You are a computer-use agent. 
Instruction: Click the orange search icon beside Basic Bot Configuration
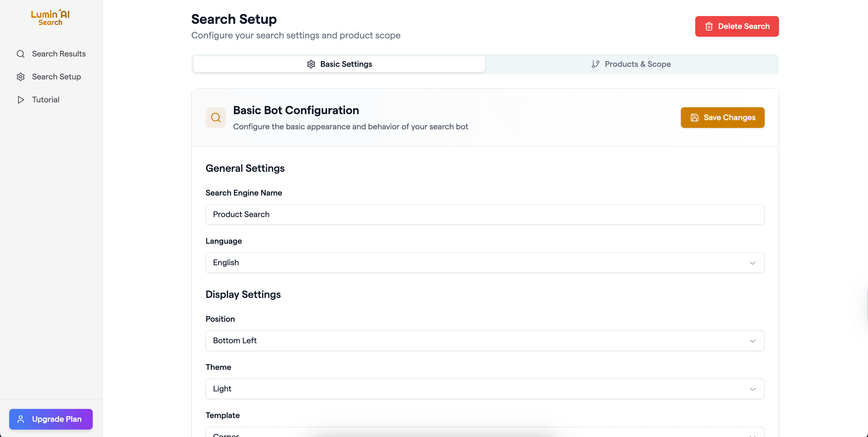click(216, 118)
